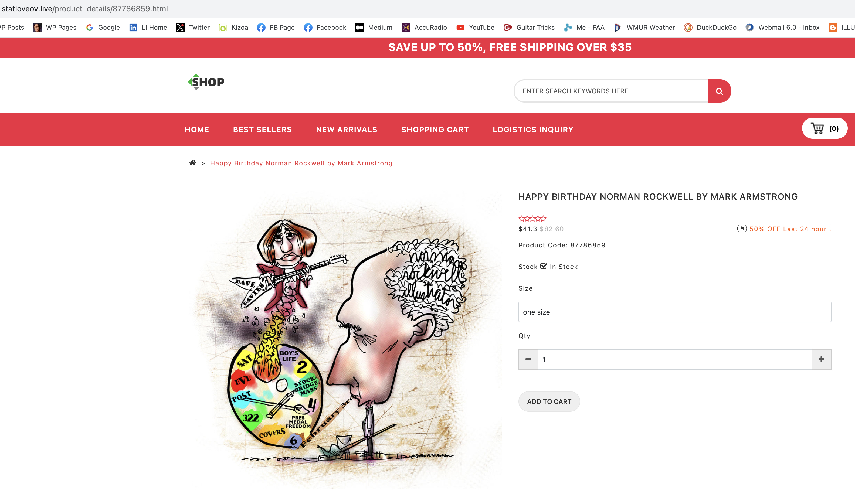Open the one size dropdown
This screenshot has width=855, height=504.
click(x=675, y=312)
